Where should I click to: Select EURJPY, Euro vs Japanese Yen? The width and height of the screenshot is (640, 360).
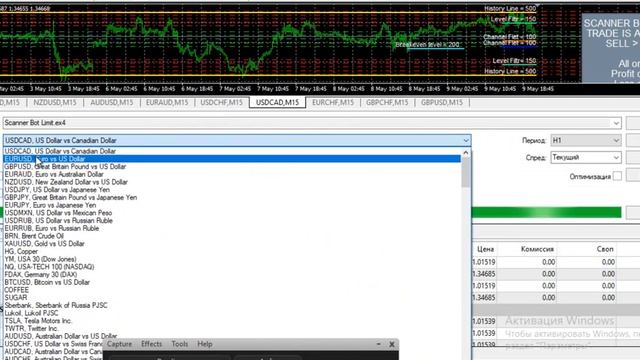point(232,205)
